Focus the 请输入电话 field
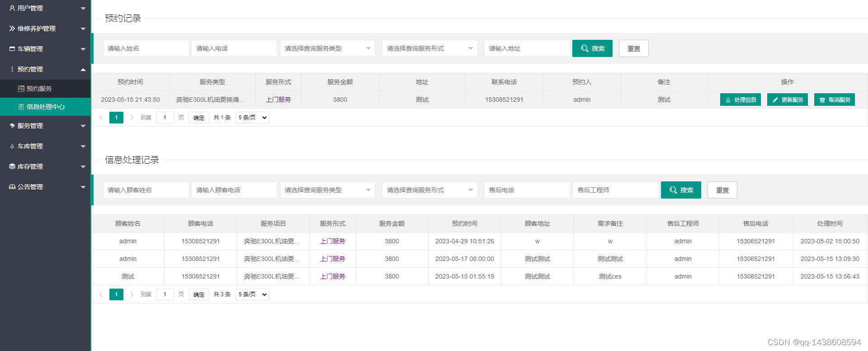The width and height of the screenshot is (868, 351). pyautogui.click(x=235, y=48)
